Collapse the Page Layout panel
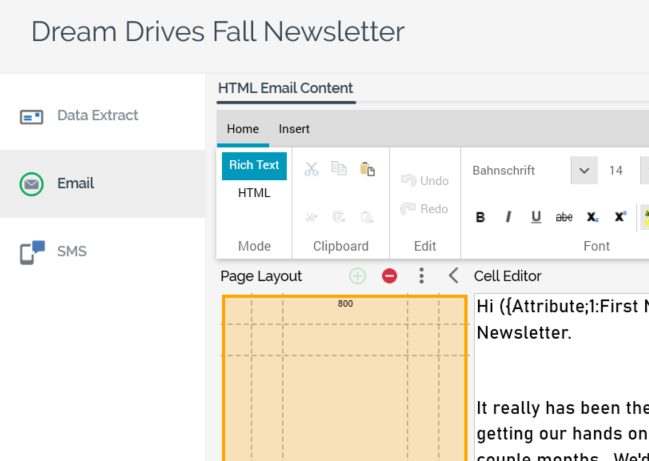The image size is (649, 461). tap(453, 276)
